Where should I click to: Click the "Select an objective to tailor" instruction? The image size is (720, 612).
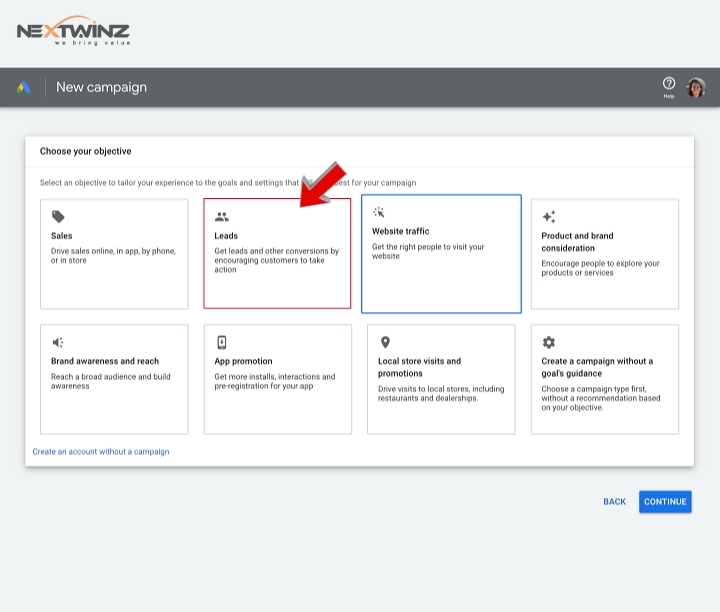(228, 183)
